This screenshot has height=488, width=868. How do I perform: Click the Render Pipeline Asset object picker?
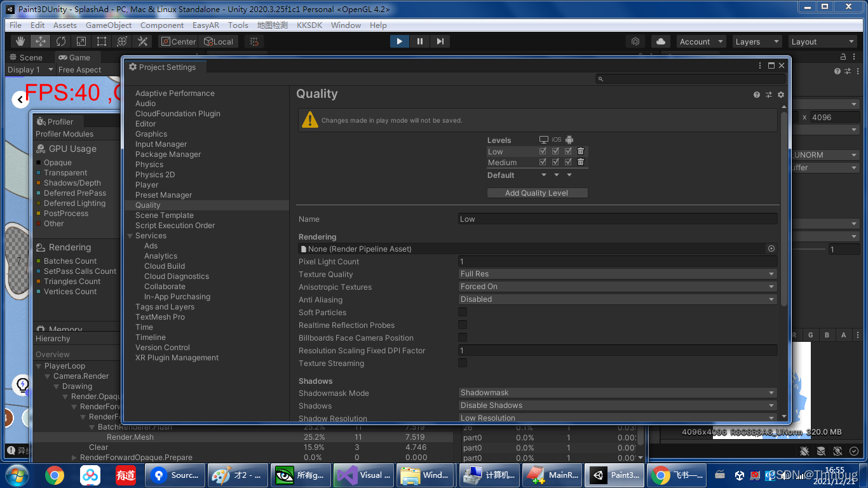771,248
